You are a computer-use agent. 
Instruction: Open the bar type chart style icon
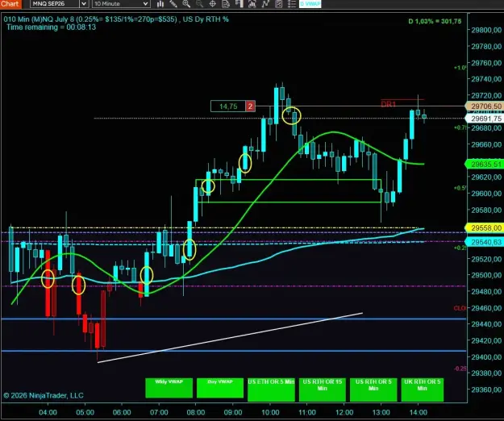pos(160,4)
